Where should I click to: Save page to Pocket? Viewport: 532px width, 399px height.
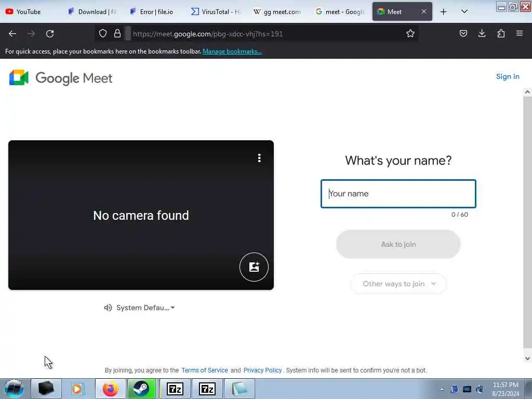463,33
